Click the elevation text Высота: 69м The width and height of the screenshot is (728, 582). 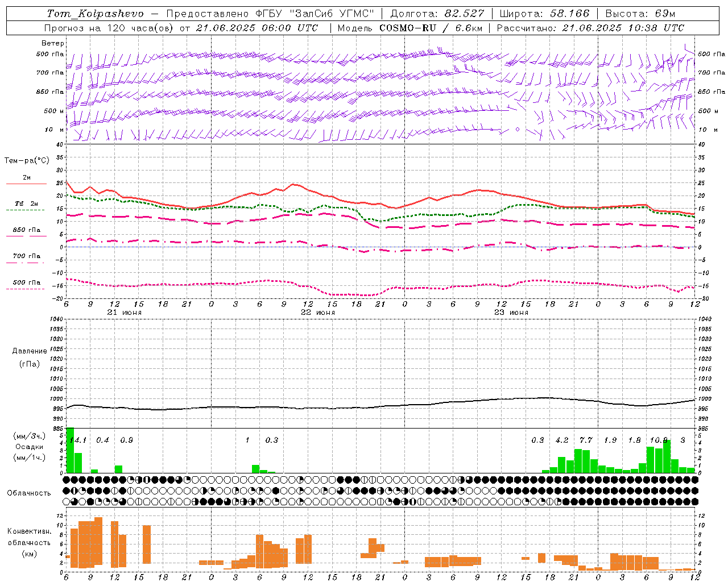(640, 14)
